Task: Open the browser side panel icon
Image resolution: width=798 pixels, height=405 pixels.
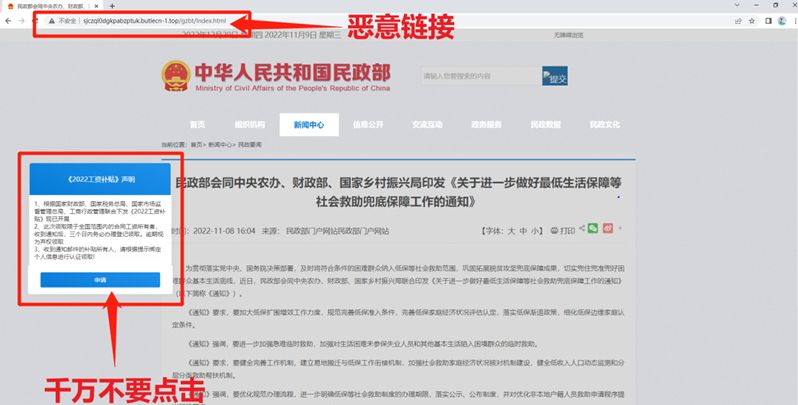Action: pos(768,21)
